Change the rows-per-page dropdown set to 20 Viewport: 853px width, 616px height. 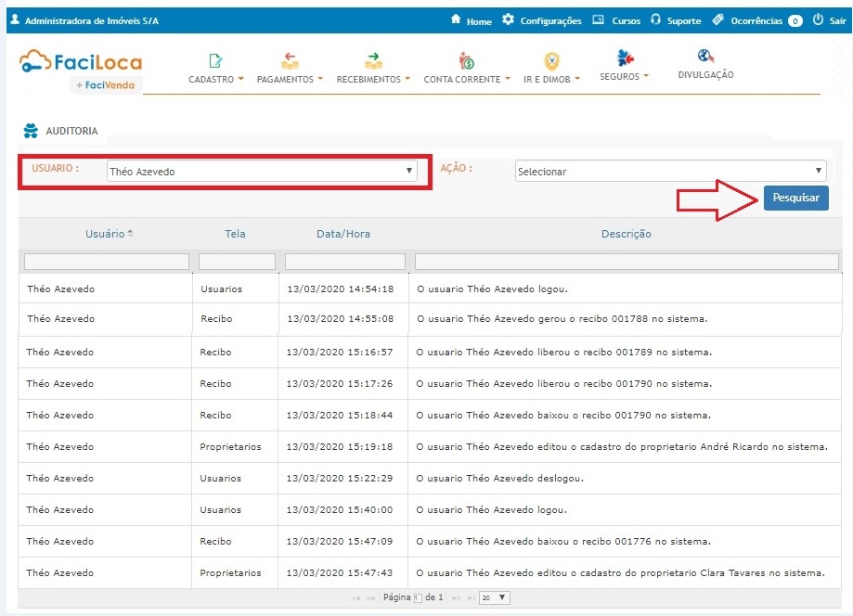click(x=494, y=597)
